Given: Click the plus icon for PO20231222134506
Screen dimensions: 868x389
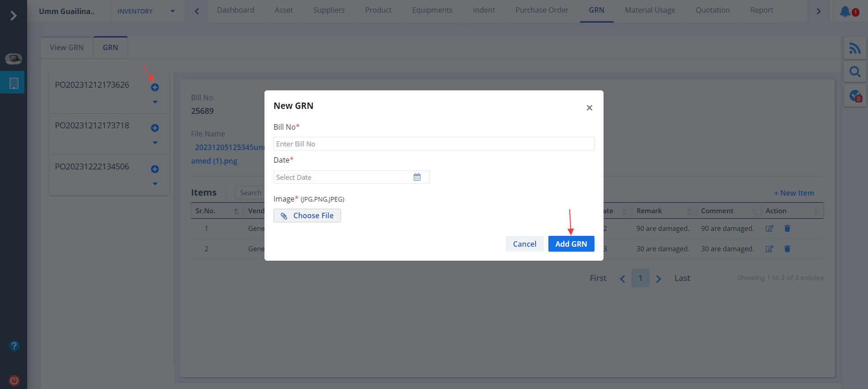Looking at the screenshot, I should (155, 169).
